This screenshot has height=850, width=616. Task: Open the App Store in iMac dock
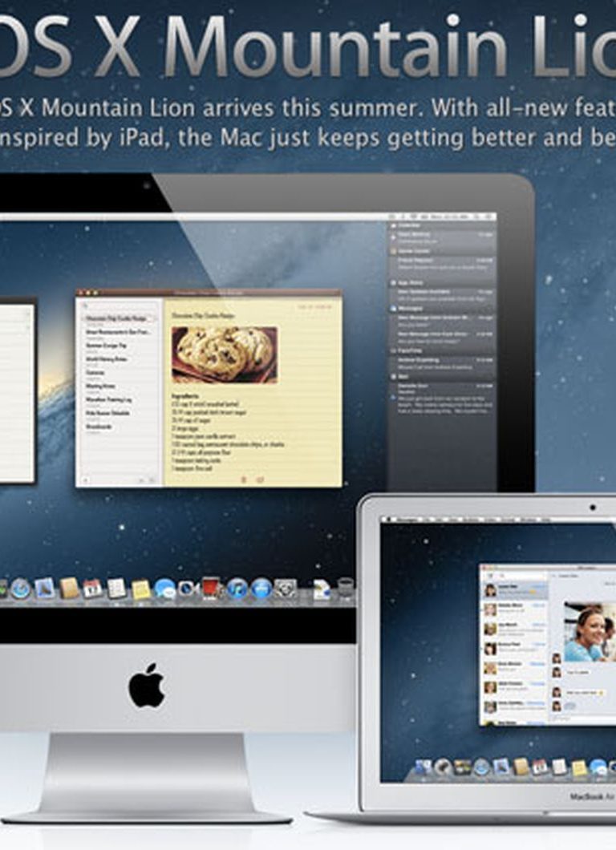(261, 589)
